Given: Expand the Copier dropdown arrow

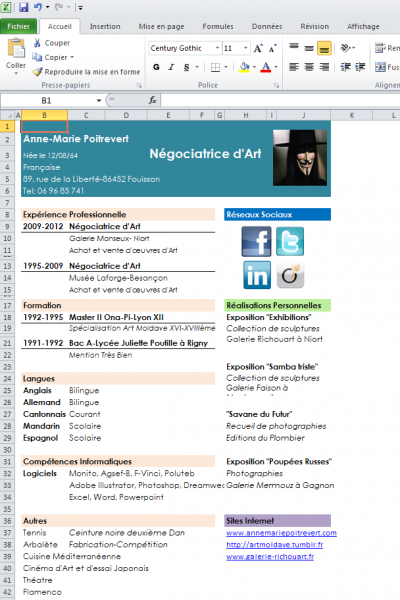Looking at the screenshot, I should [x=72, y=57].
